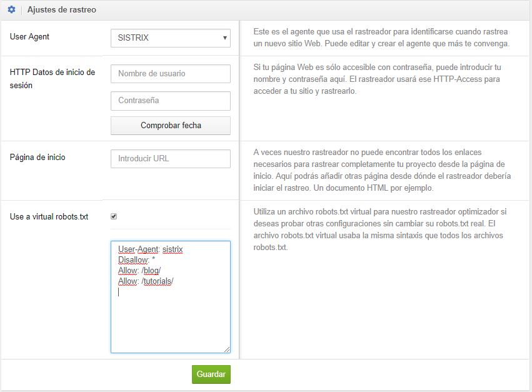532x392 pixels.
Task: Click the 'Allow: /blog/' line
Action: click(139, 271)
